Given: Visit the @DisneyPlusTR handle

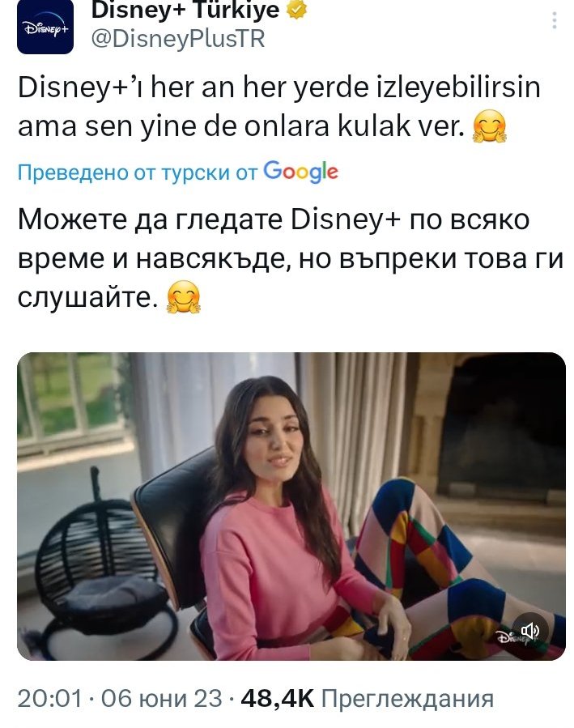Looking at the screenshot, I should point(178,39).
